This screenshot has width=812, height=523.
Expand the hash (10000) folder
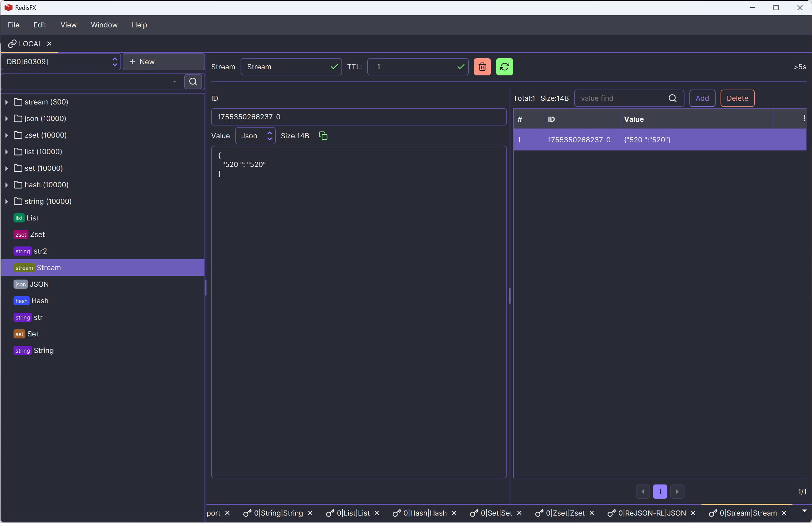[x=6, y=184]
